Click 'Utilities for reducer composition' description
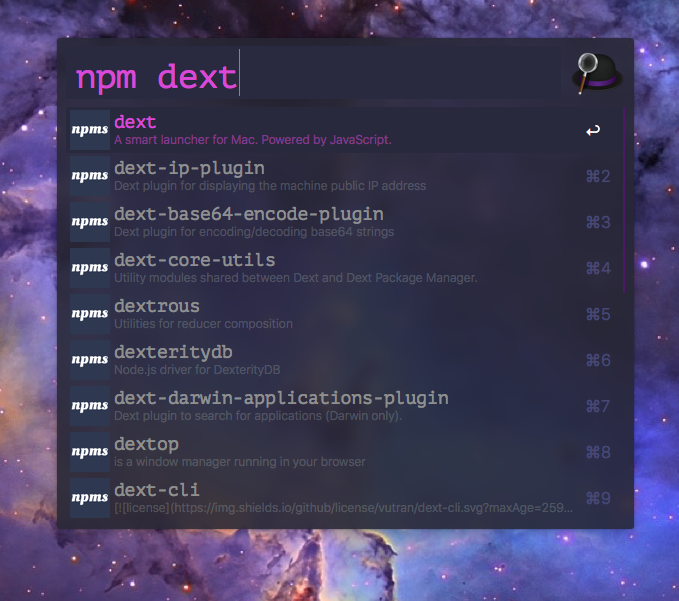Viewport: 679px width, 601px height. (204, 324)
